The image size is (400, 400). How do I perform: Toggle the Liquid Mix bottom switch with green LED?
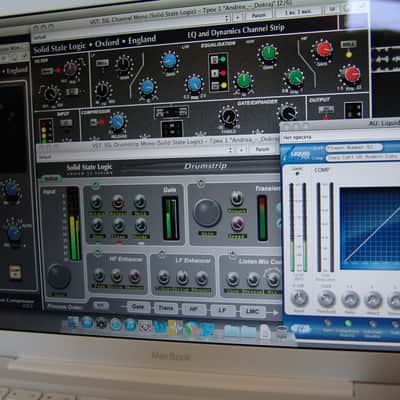point(348,323)
